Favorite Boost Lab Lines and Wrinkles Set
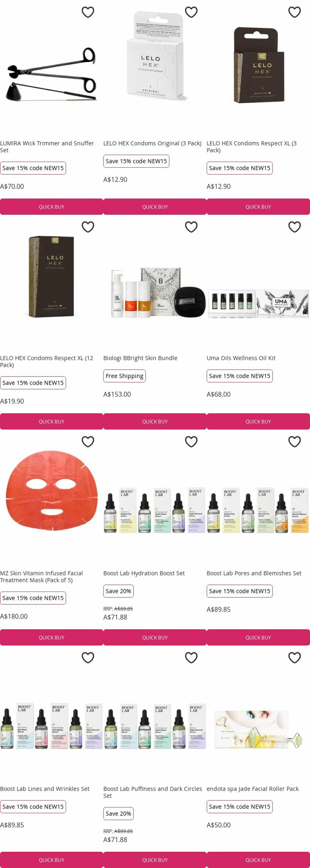 click(88, 657)
